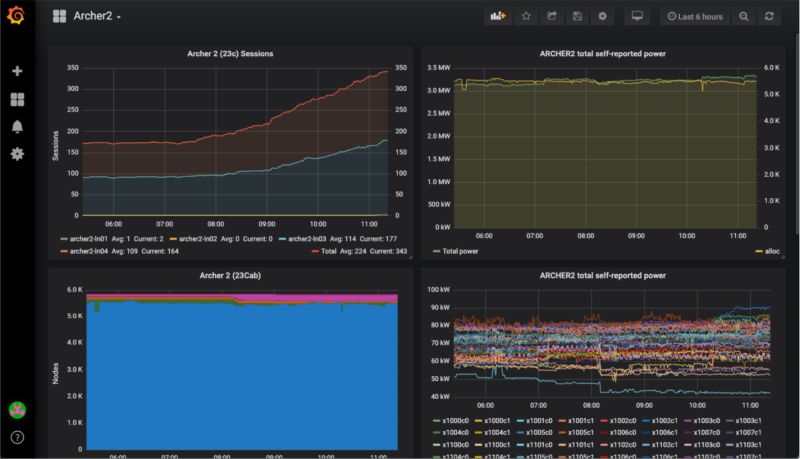
Task: Click the dashboard grid icon beside Archer2
Action: (59, 16)
